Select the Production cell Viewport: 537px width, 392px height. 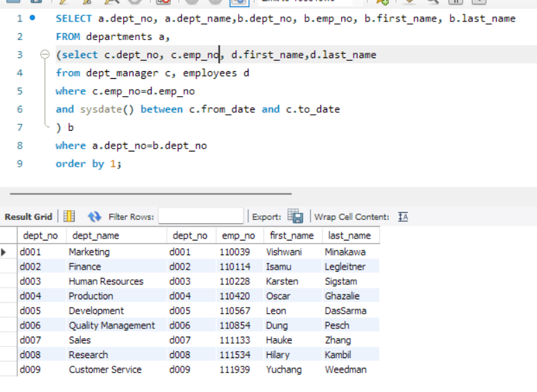pos(116,296)
